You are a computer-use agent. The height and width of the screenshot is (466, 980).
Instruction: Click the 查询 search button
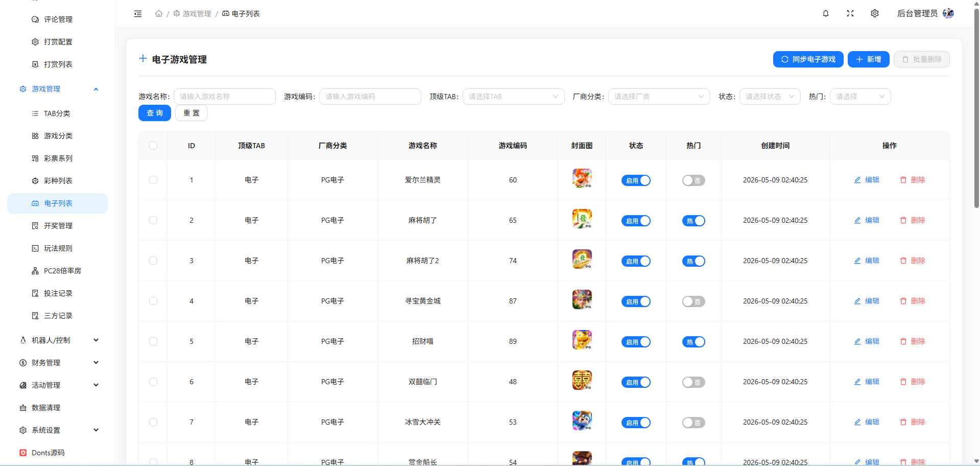155,113
